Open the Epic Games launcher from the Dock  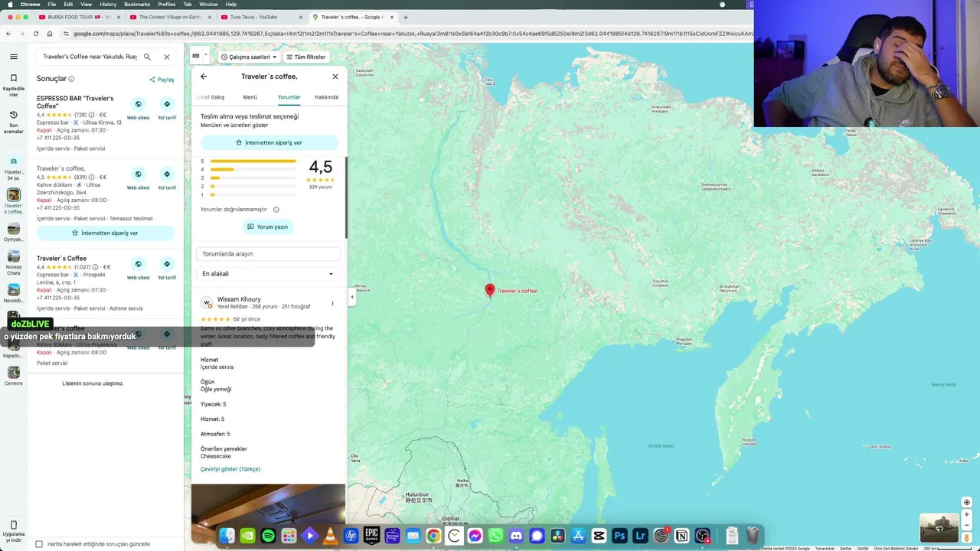coord(371,536)
